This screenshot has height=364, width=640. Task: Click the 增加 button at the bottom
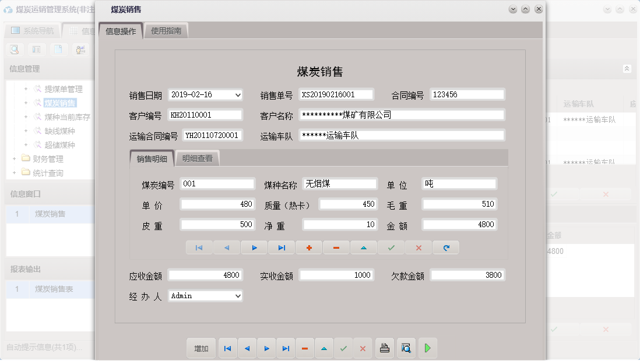coord(201,348)
